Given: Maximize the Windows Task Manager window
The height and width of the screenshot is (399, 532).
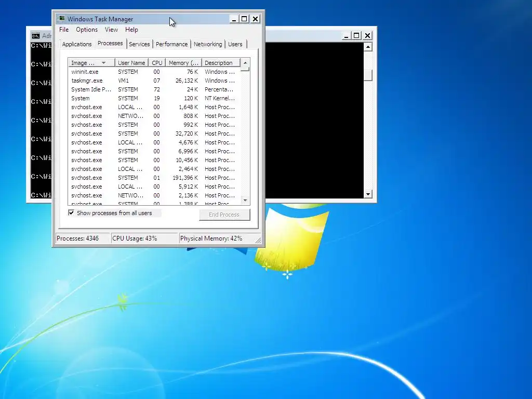Looking at the screenshot, I should (244, 19).
